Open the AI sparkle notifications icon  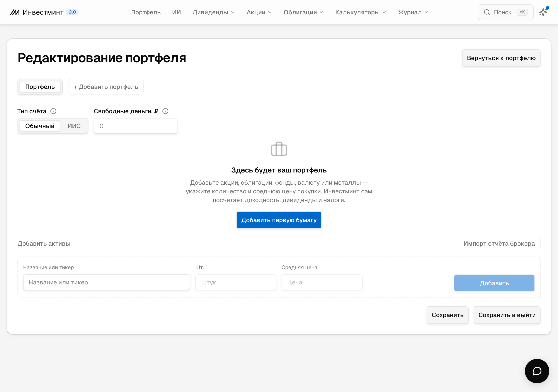[x=543, y=12]
